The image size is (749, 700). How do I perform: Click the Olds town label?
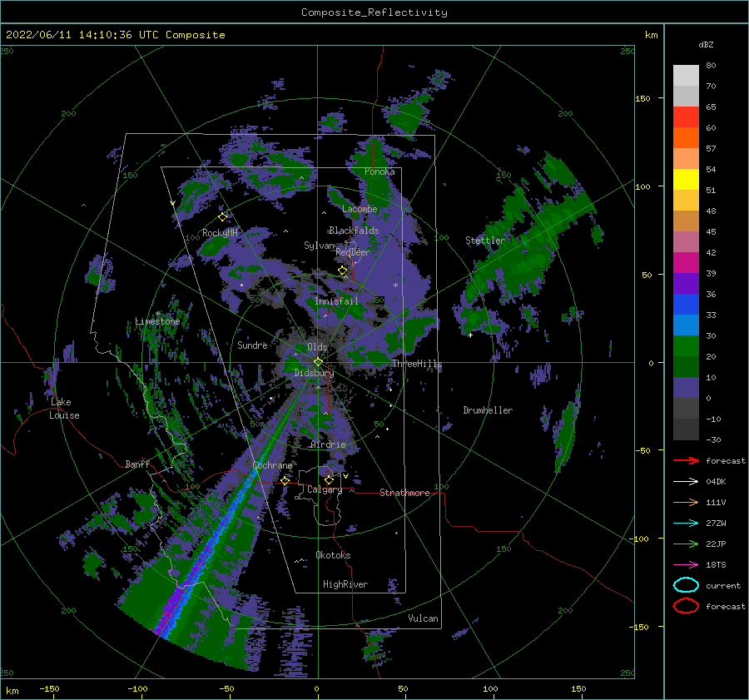[317, 347]
